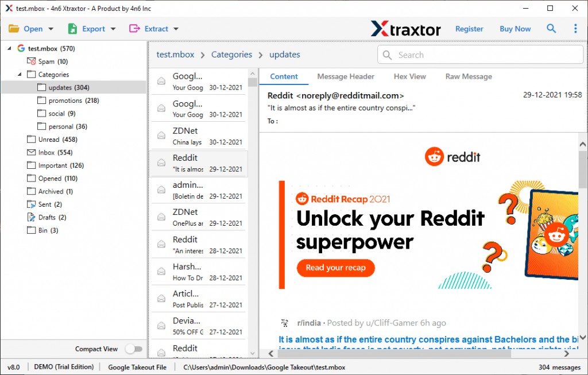Screen dimensions: 588x375
Task: Select the promotions (218) folder
Action: point(73,100)
